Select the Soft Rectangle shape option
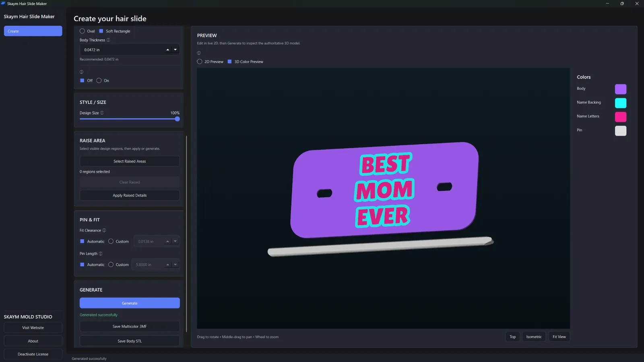This screenshot has width=644, height=362. point(115,31)
